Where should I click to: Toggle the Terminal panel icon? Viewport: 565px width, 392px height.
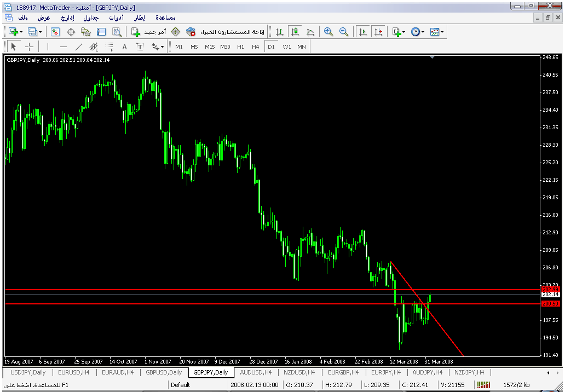click(101, 32)
